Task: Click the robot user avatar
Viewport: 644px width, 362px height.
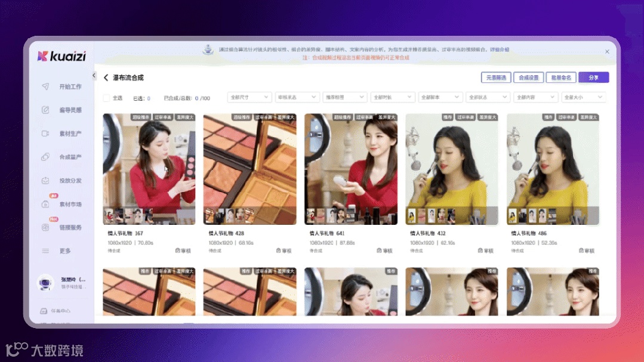Action: tap(45, 282)
